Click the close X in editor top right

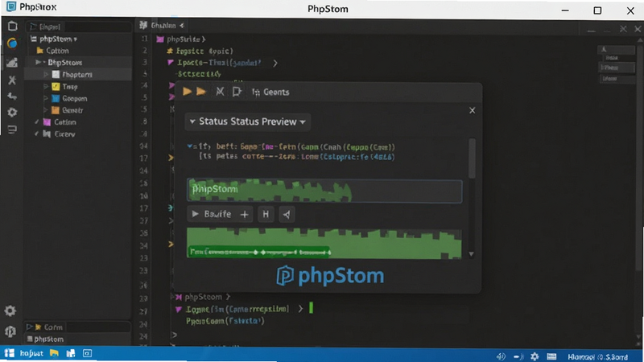click(x=638, y=29)
